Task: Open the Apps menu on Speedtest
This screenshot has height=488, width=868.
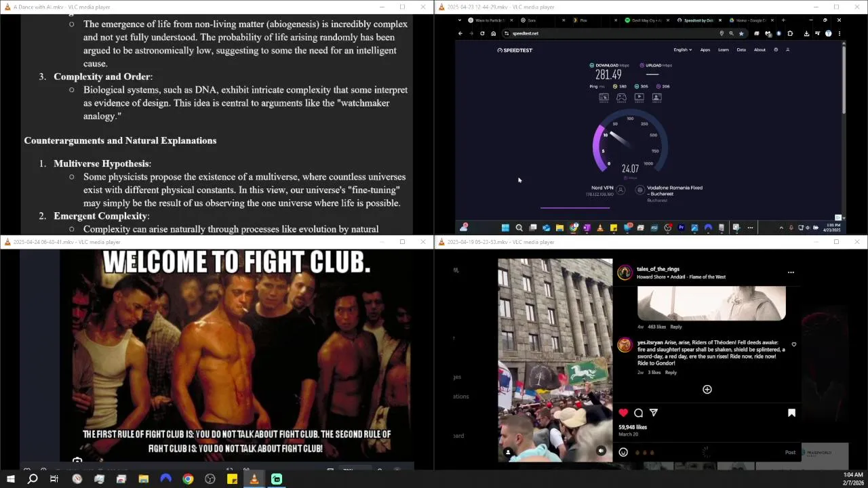Action: coord(705,49)
